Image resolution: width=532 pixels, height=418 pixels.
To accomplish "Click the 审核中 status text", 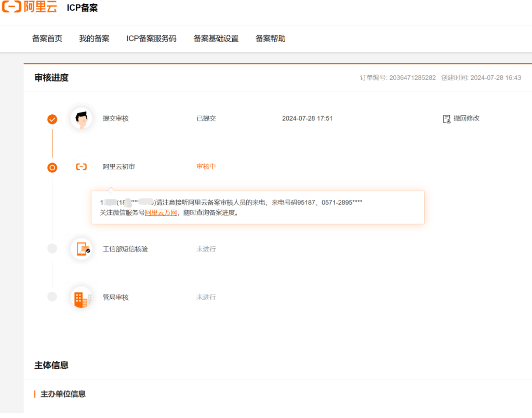I will coord(206,167).
